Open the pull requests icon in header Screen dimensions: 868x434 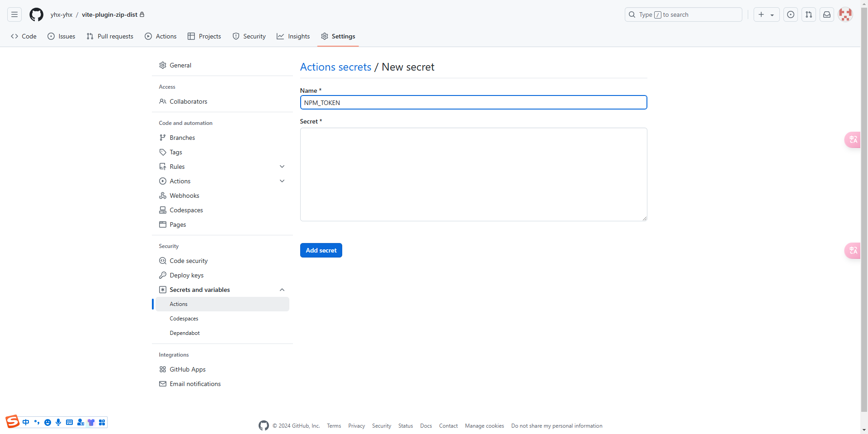point(808,14)
